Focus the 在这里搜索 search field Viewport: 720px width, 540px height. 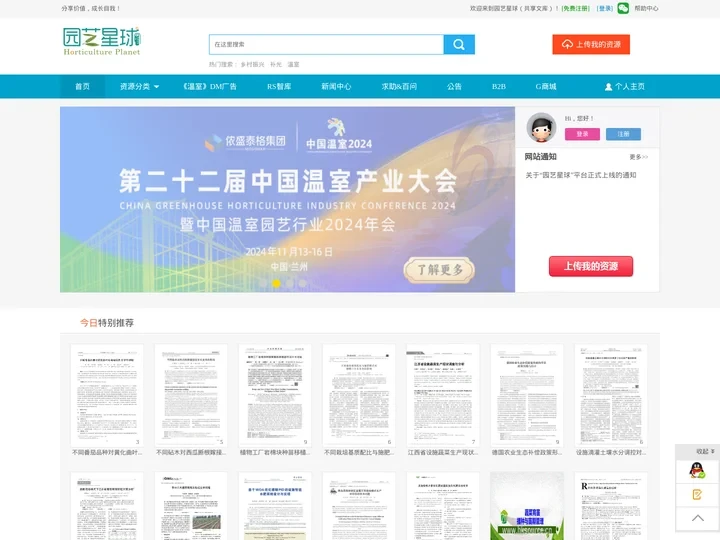(326, 45)
